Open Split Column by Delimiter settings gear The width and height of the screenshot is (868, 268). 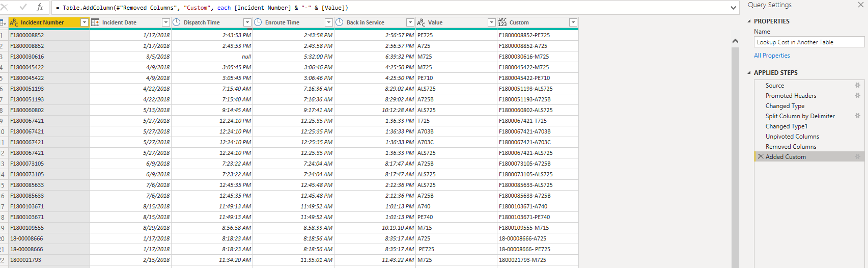[857, 116]
